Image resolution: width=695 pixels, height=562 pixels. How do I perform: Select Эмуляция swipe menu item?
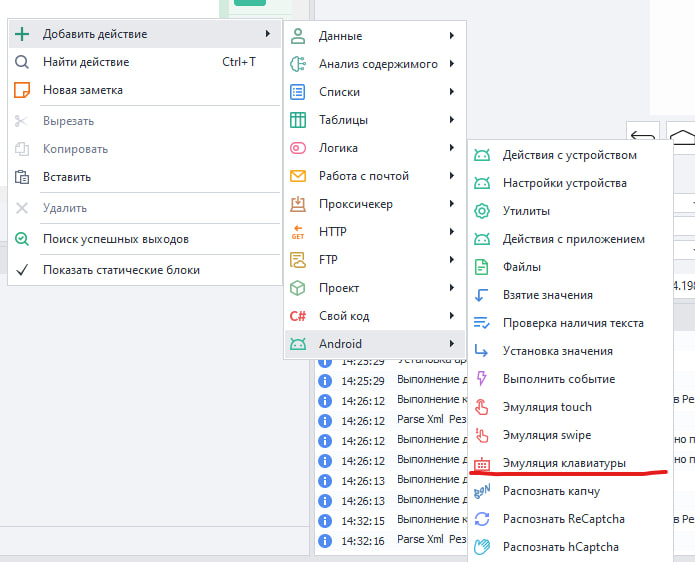tap(570, 435)
